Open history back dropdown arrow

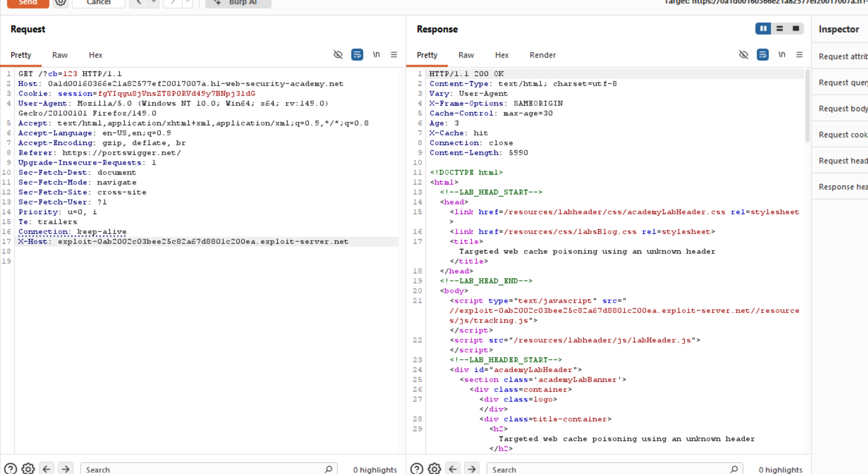(x=154, y=2)
